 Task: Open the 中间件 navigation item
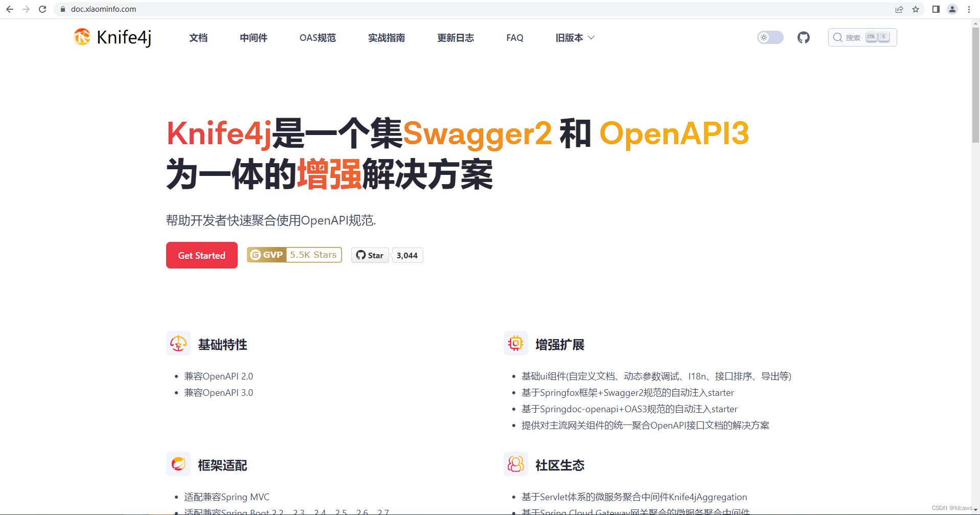[254, 38]
